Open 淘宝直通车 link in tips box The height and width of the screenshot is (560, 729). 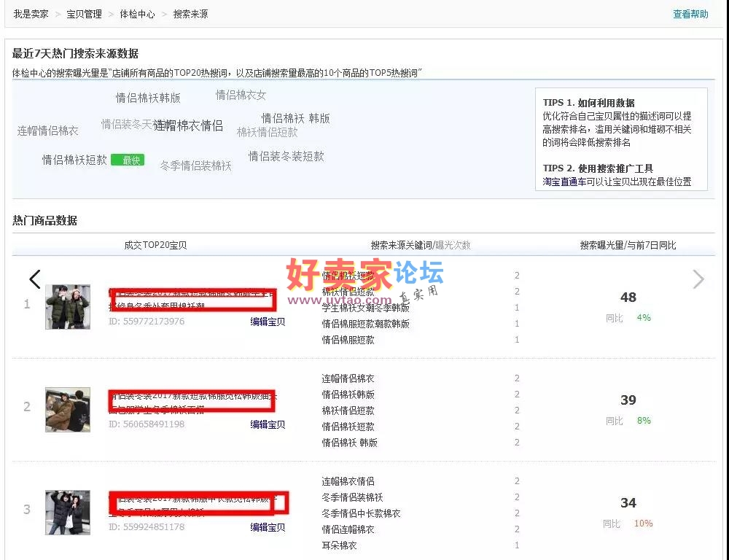(564, 182)
